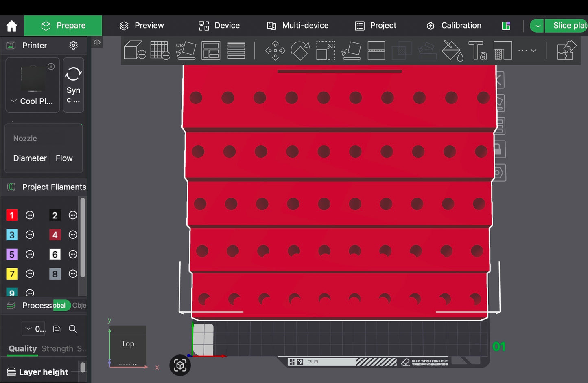The width and height of the screenshot is (588, 383).
Task: Search process settings with the magnifier icon
Action: [x=73, y=329]
